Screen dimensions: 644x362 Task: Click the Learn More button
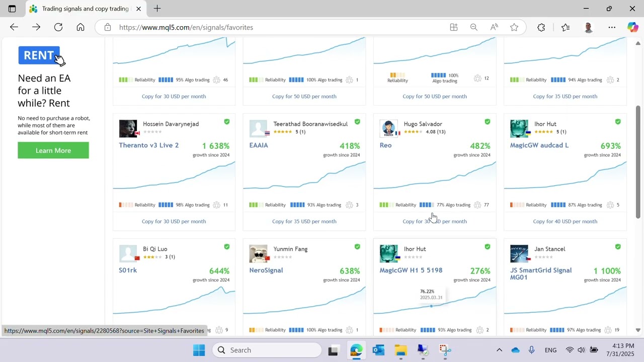(53, 150)
